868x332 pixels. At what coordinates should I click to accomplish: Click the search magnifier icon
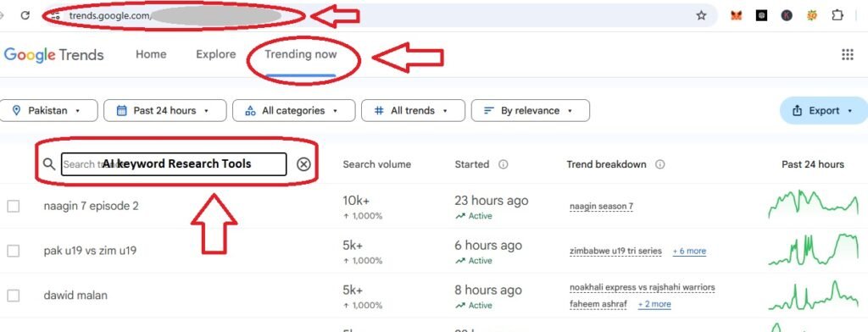[49, 164]
